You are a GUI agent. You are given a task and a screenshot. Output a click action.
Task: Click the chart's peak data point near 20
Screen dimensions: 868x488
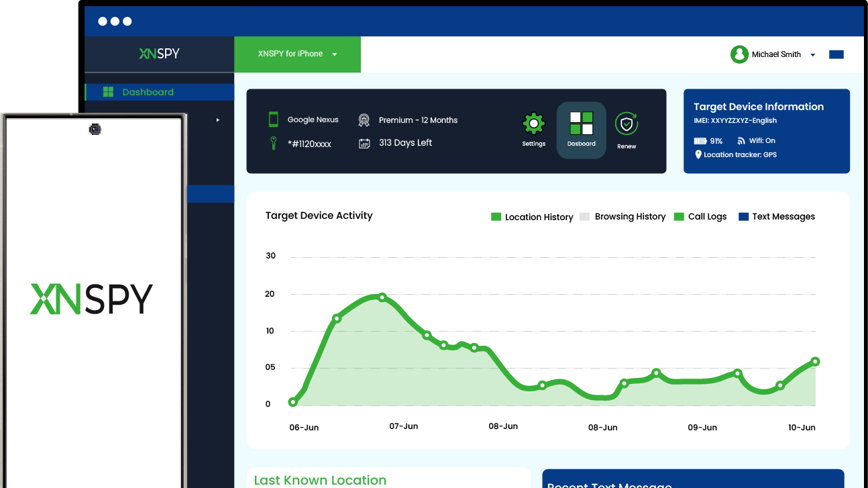382,297
